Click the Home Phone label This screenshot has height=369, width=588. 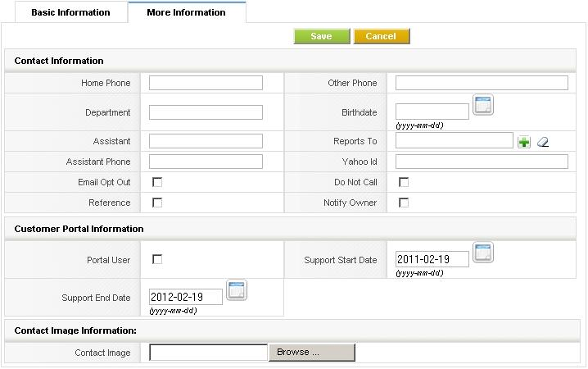pyautogui.click(x=106, y=83)
